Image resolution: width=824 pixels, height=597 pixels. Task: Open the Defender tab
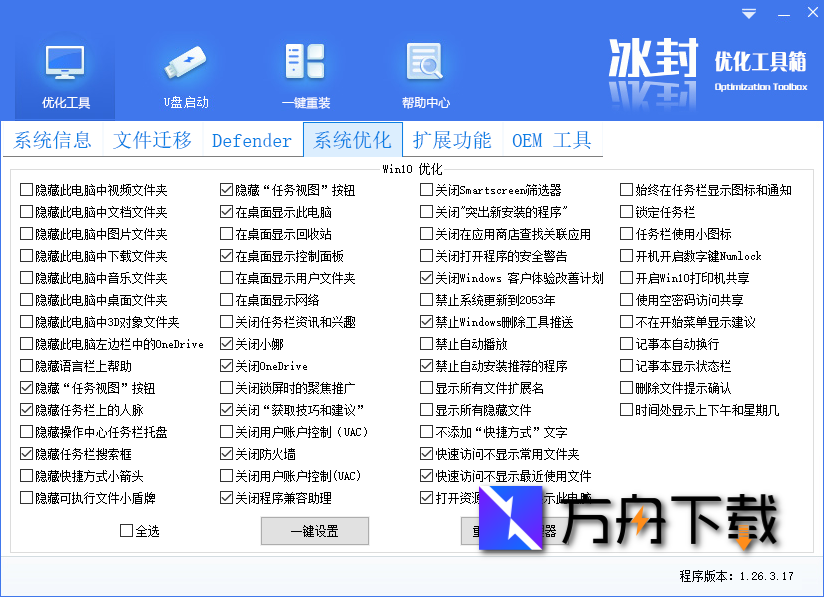coord(251,140)
